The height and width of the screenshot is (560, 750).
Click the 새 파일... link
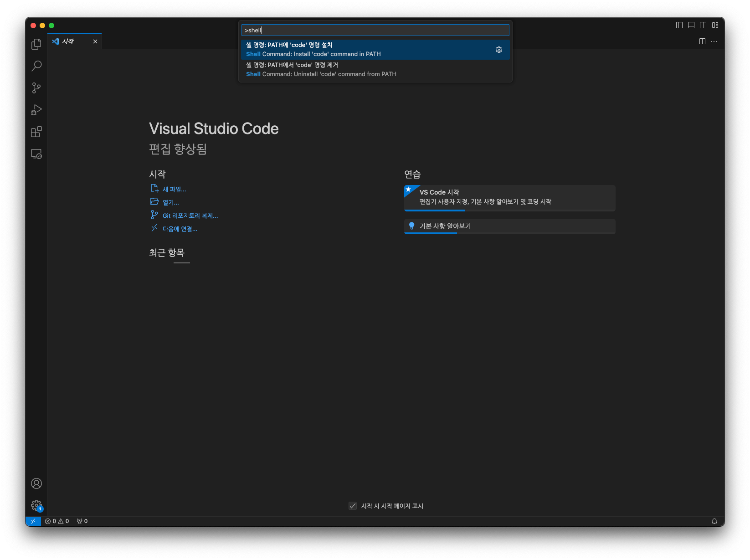pyautogui.click(x=174, y=189)
